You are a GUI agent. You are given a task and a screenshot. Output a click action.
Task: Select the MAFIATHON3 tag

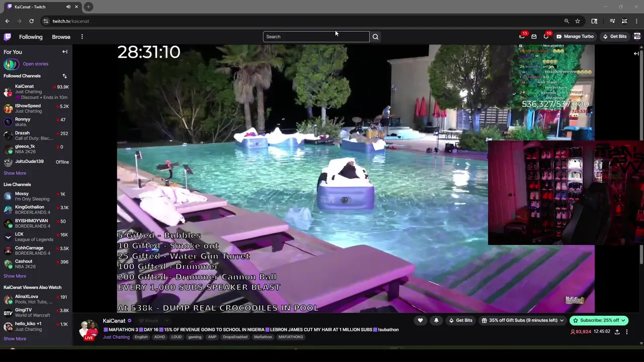pyautogui.click(x=291, y=337)
